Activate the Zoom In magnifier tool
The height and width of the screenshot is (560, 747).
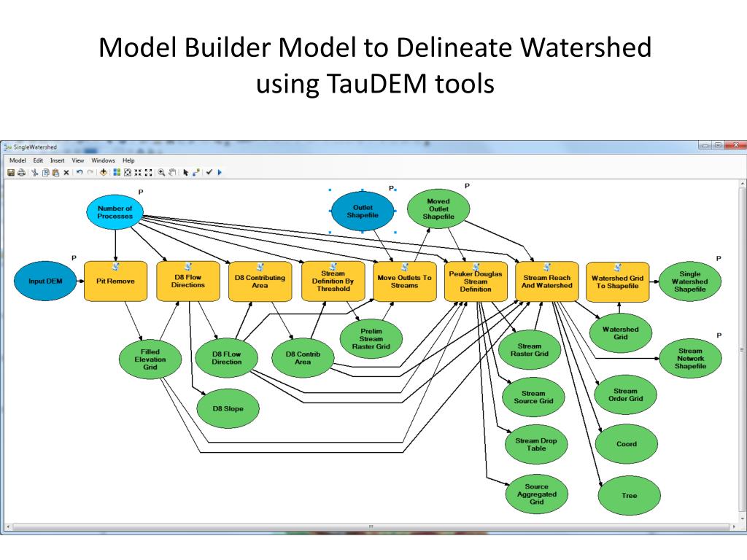click(x=161, y=172)
